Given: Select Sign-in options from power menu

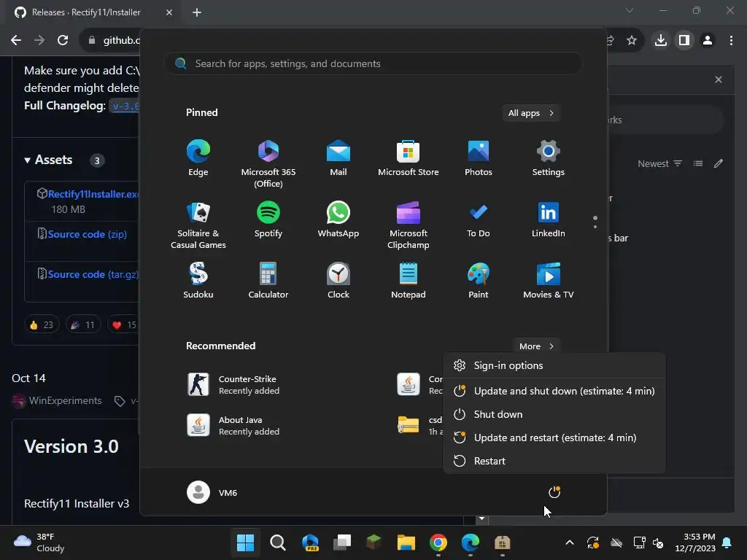Looking at the screenshot, I should point(554,366).
